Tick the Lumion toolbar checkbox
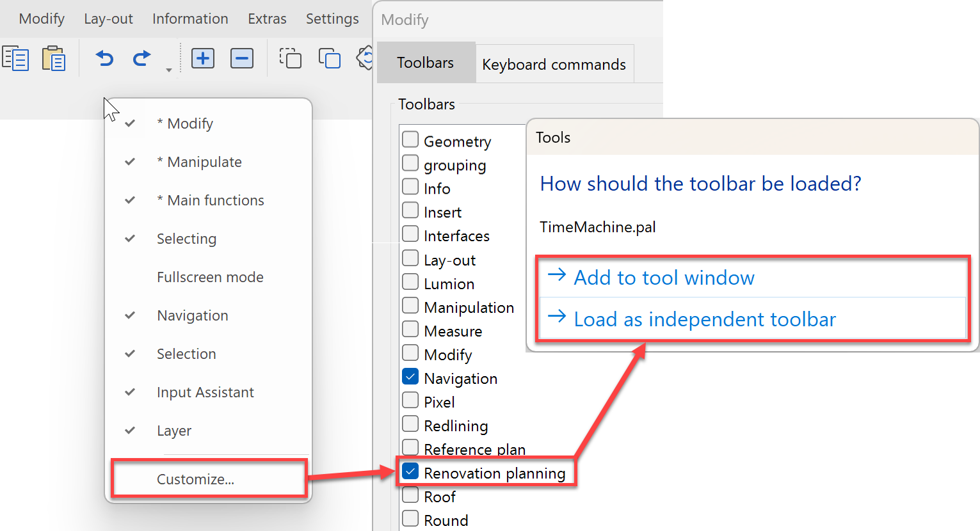The width and height of the screenshot is (980, 531). 410,282
